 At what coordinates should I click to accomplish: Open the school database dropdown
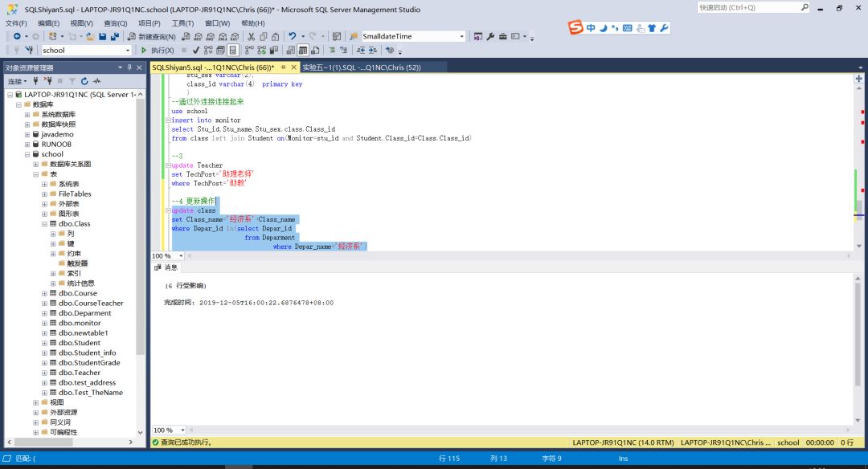[128, 50]
